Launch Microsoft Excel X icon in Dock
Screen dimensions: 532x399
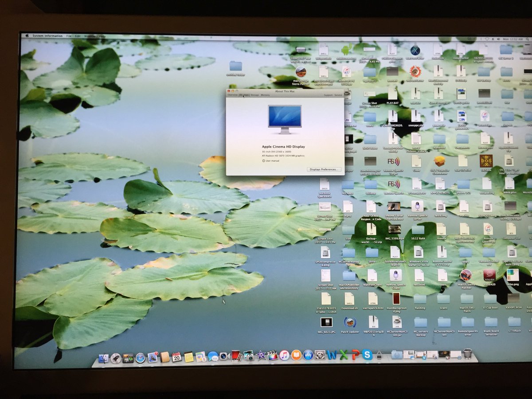344,355
